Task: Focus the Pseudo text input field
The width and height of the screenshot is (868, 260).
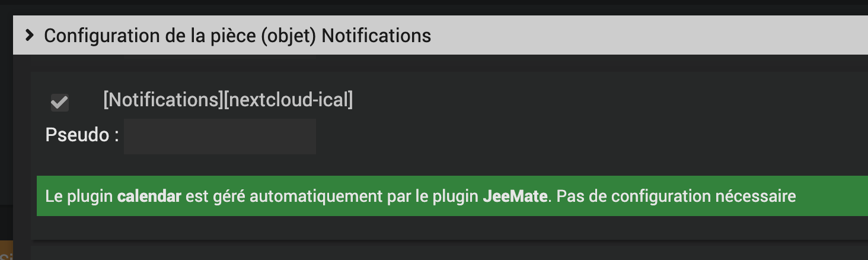Action: (219, 136)
